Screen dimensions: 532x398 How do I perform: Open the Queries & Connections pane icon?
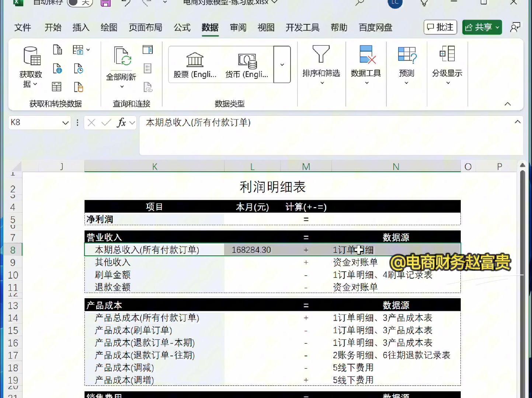147,50
